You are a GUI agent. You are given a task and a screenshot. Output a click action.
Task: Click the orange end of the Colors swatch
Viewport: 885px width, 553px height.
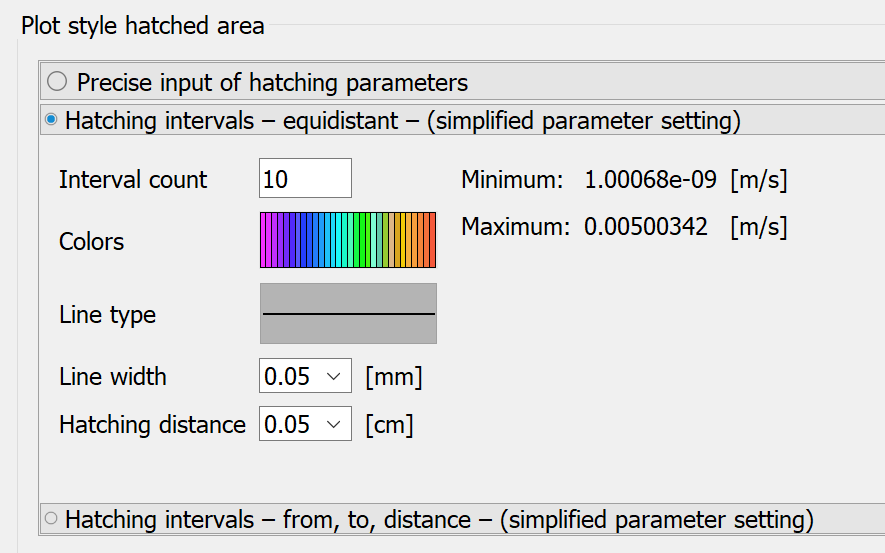point(428,240)
